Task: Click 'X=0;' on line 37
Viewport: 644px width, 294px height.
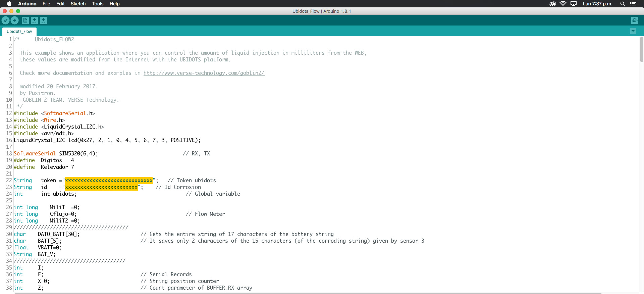Action: pos(44,281)
